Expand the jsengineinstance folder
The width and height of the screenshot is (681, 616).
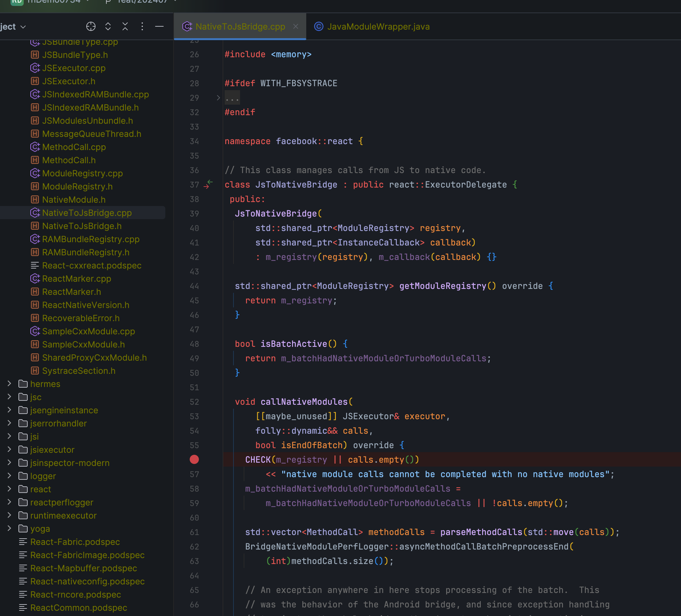point(10,410)
